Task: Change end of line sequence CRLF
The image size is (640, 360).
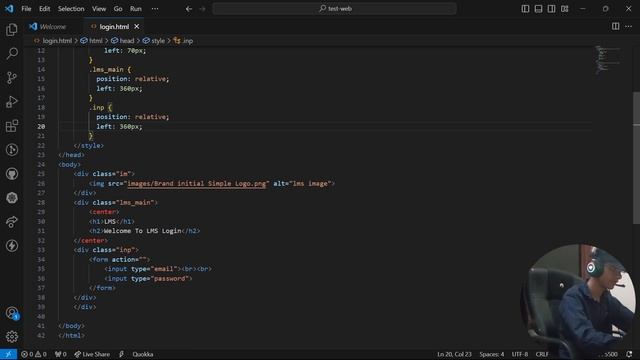Action: [x=542, y=354]
